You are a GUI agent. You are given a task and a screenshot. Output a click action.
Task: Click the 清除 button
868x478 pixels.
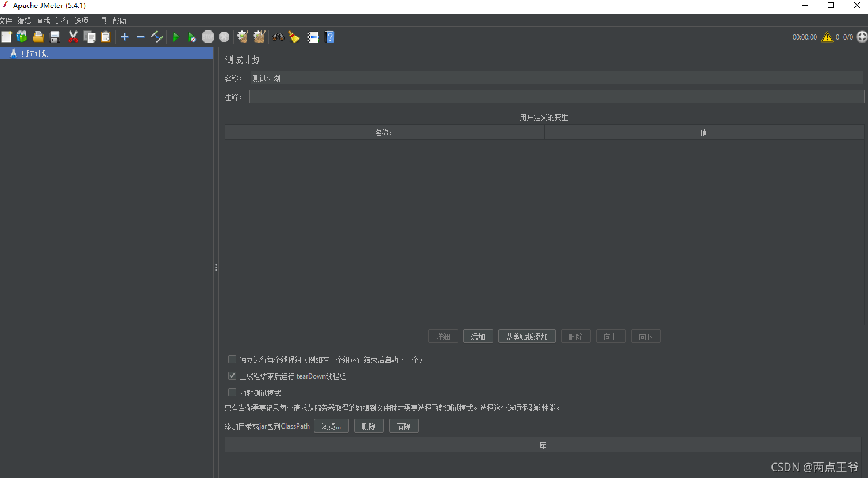404,426
